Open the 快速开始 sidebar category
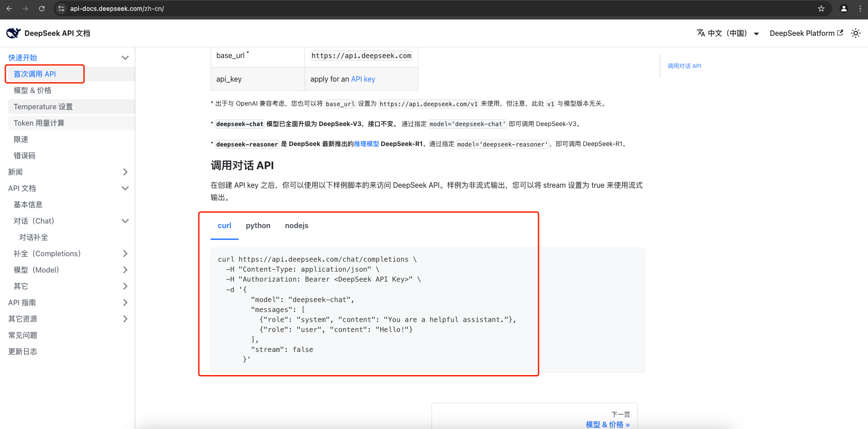This screenshot has height=429, width=868. 23,58
